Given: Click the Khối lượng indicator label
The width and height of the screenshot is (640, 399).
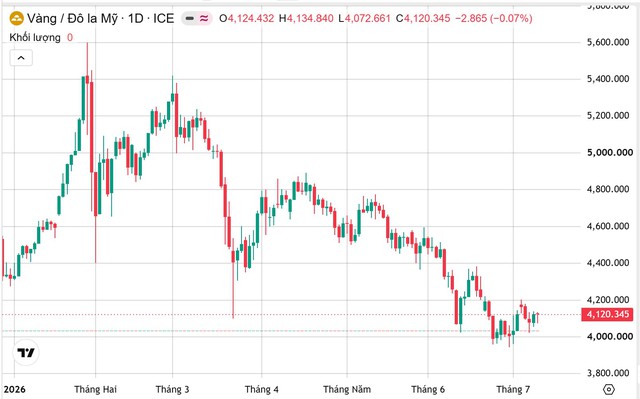Looking at the screenshot, I should pyautogui.click(x=35, y=38).
